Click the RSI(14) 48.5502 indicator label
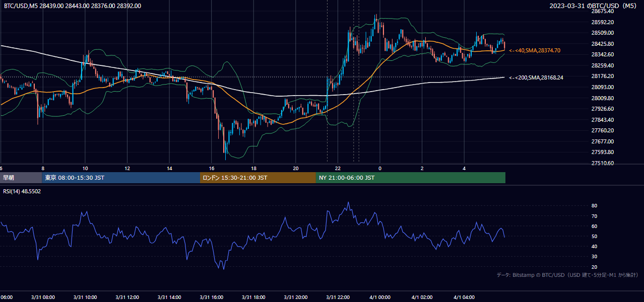The image size is (644, 302). pyautogui.click(x=22, y=191)
